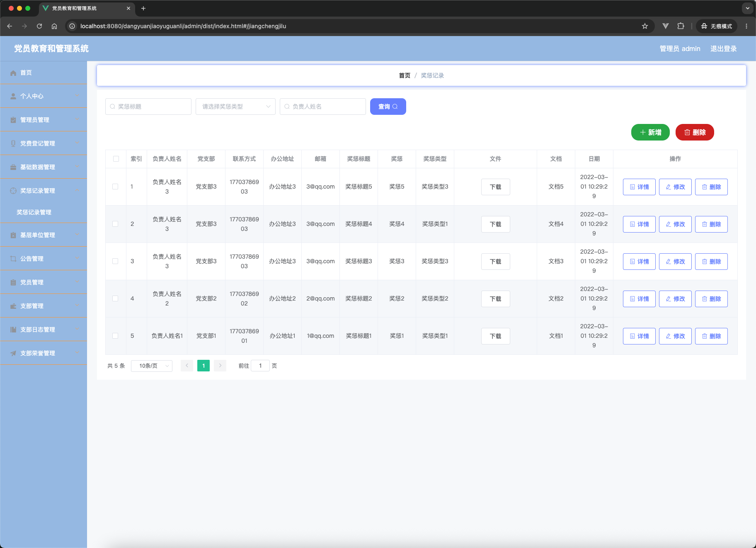
Task: Click the browser home icon
Action: pyautogui.click(x=54, y=26)
